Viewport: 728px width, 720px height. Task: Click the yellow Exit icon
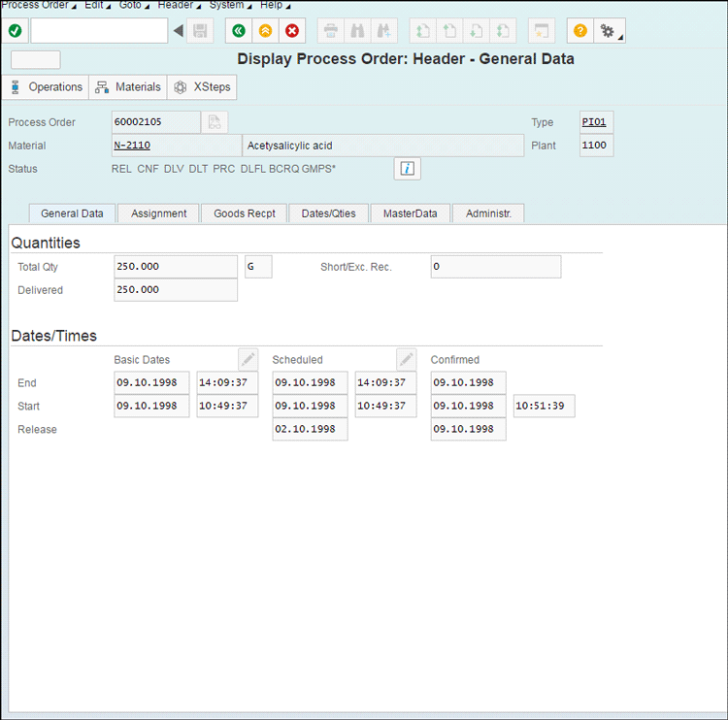265,31
